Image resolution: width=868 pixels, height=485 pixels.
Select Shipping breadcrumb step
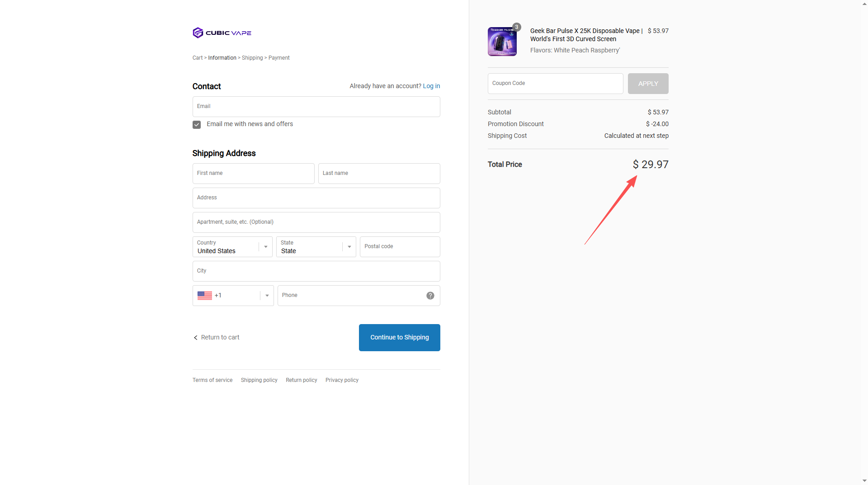pyautogui.click(x=252, y=58)
